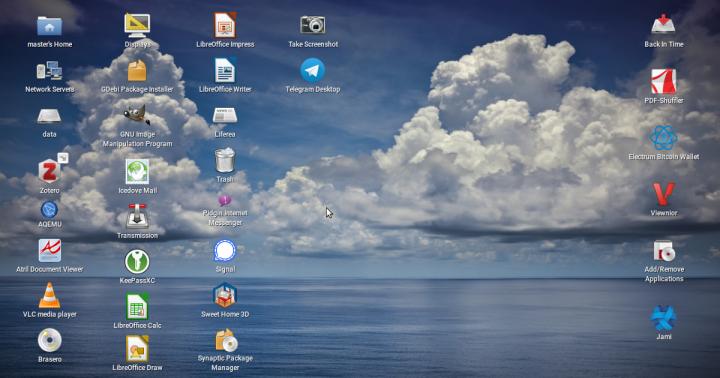Launch KeePassXC password manager icon
This screenshot has height=378, width=720.
pyautogui.click(x=137, y=261)
